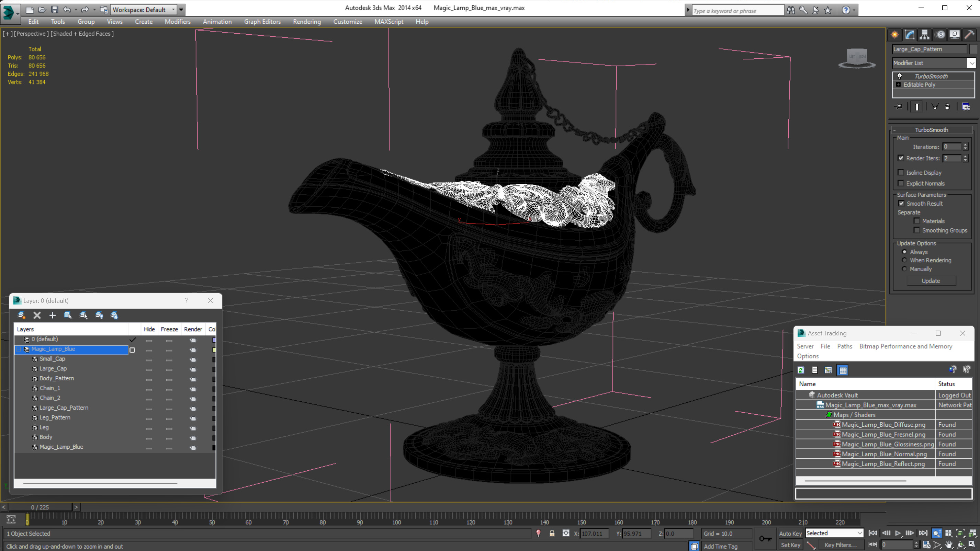Image resolution: width=980 pixels, height=551 pixels.
Task: Click the Set Key button
Action: coord(790,545)
